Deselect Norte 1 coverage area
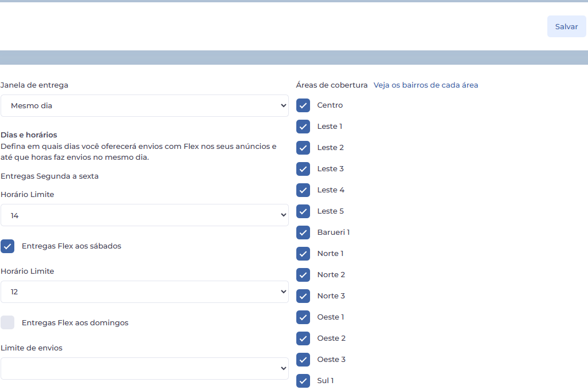 pyautogui.click(x=303, y=254)
